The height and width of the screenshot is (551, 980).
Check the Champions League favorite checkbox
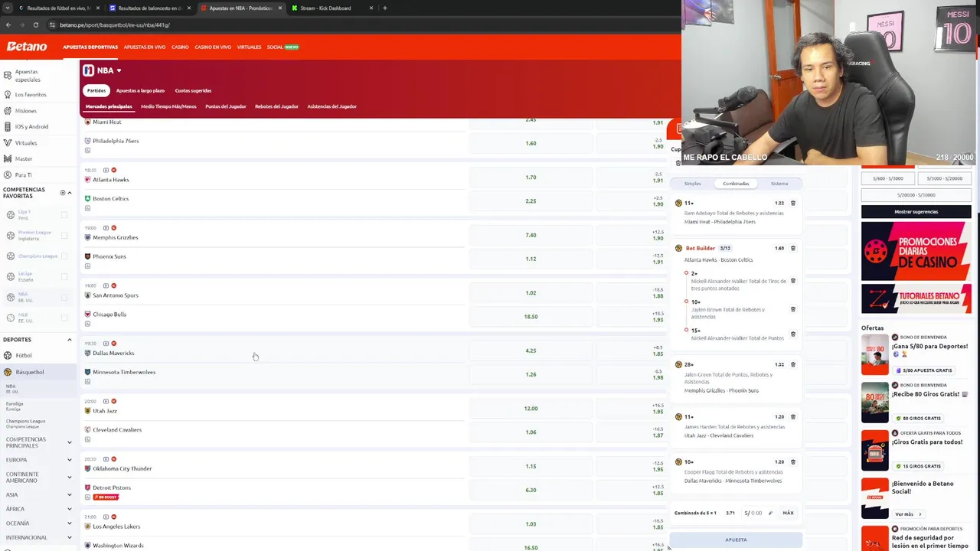click(64, 256)
